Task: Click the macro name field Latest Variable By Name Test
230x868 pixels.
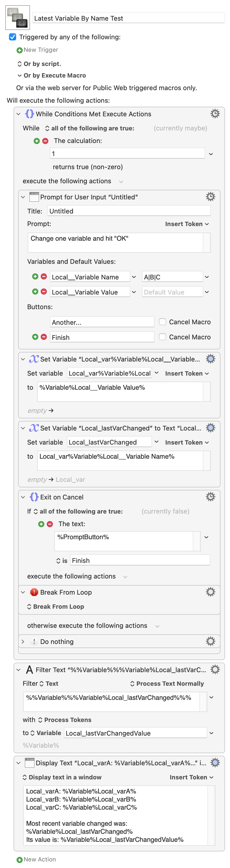Action: (x=128, y=18)
